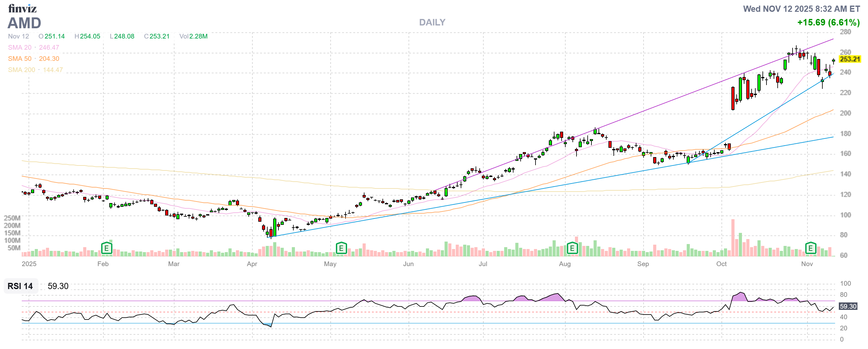Screen dimensions: 868x349
Task: Click the Apr label on time axis
Action: (x=252, y=264)
